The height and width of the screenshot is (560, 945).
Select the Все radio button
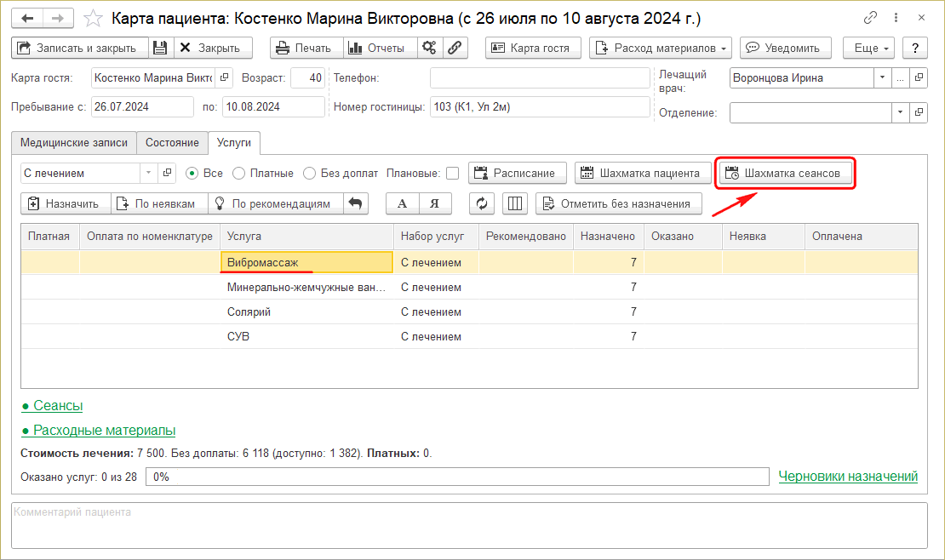tap(192, 174)
